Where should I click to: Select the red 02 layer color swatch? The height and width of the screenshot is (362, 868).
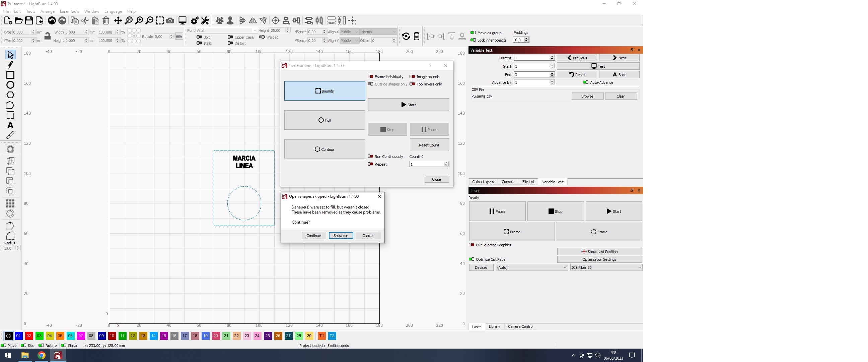click(29, 336)
